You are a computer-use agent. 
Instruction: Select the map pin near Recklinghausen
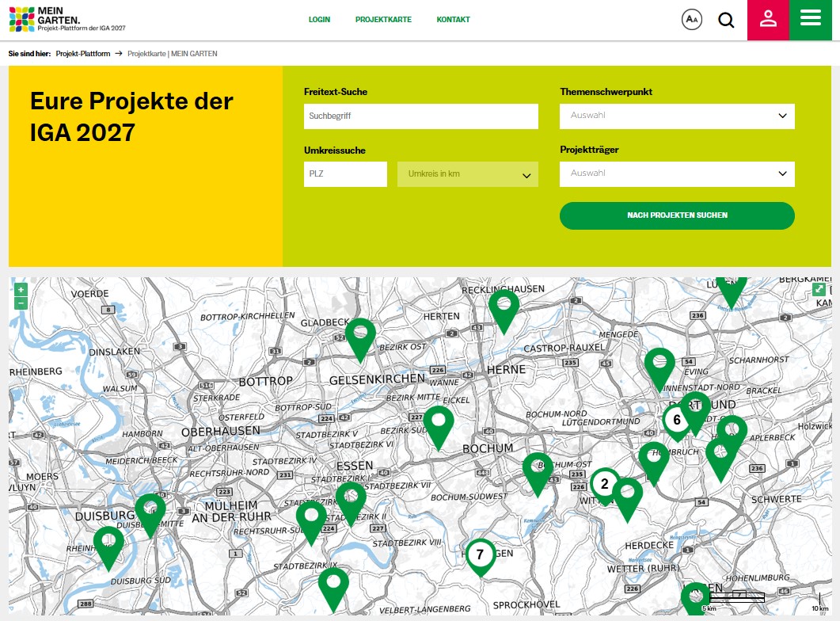tap(504, 310)
